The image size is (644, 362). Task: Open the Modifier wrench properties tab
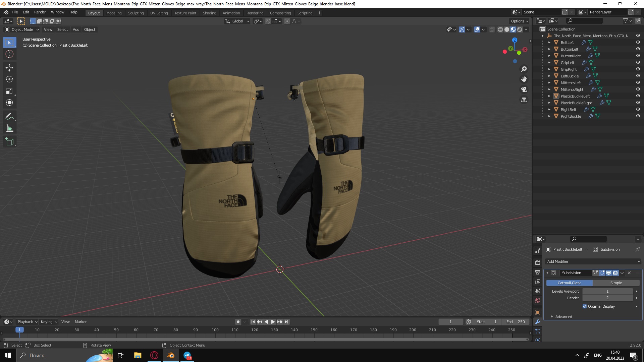[x=538, y=322]
